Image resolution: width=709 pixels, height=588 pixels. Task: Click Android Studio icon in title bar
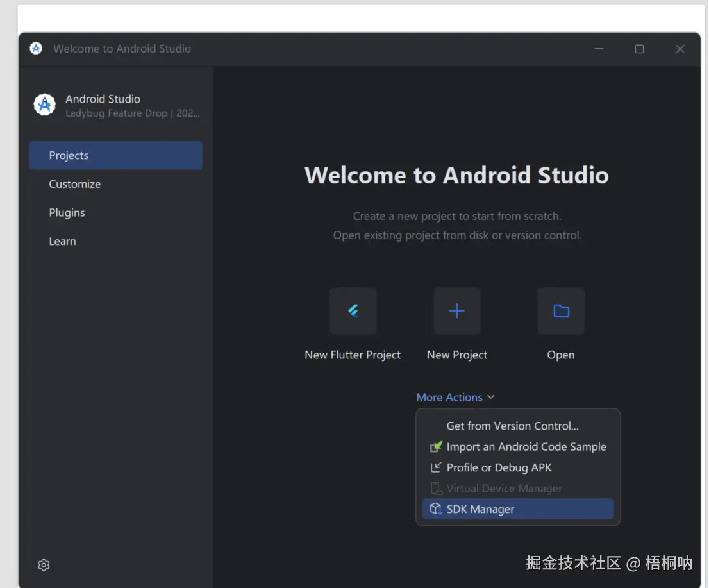point(36,48)
